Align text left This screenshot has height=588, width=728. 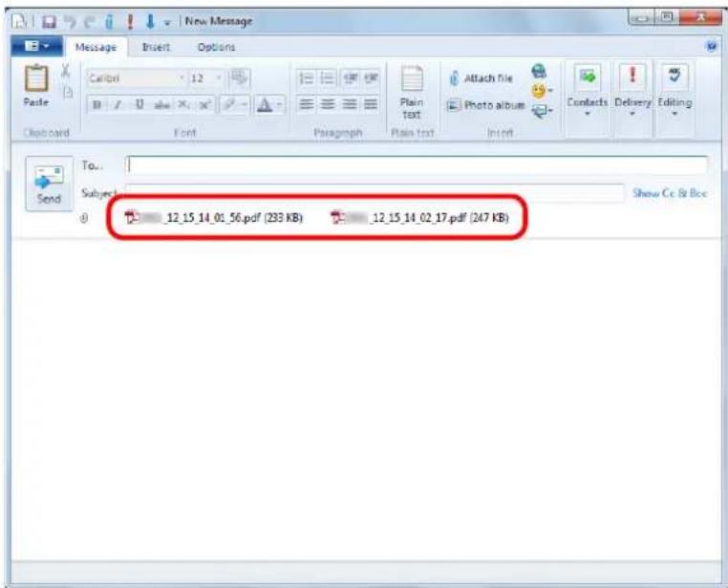[x=306, y=104]
